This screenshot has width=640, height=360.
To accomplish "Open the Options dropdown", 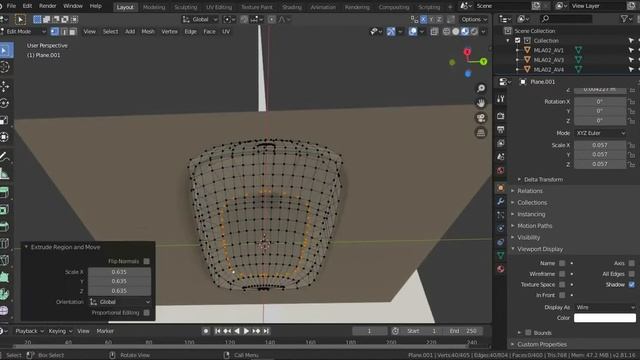I will 473,19.
